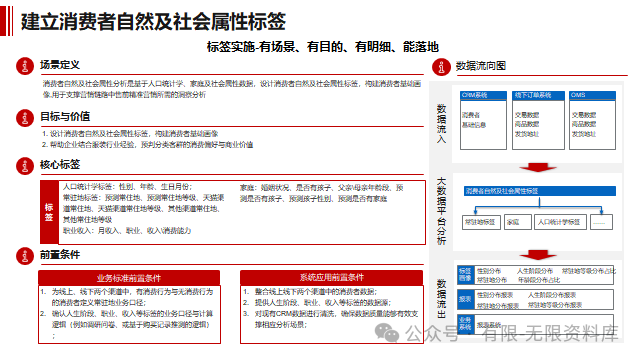Select the 场景定义 description paragraph
This screenshot has width=640, height=360.
tap(232, 89)
